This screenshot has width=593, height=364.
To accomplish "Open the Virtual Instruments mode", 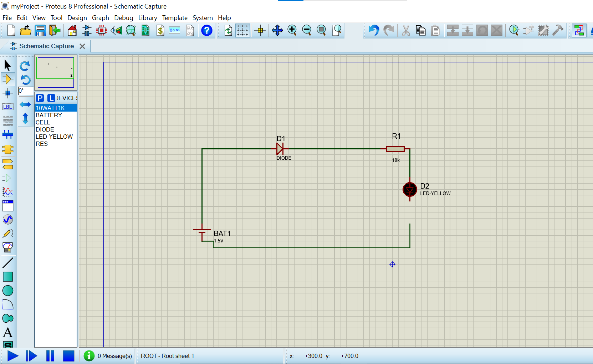I will point(8,247).
